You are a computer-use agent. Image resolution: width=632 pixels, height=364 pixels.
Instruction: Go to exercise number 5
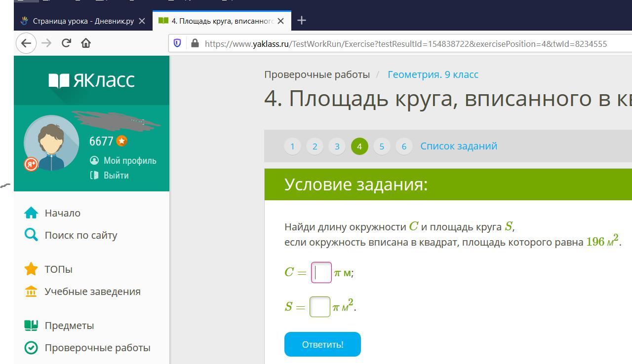382,146
